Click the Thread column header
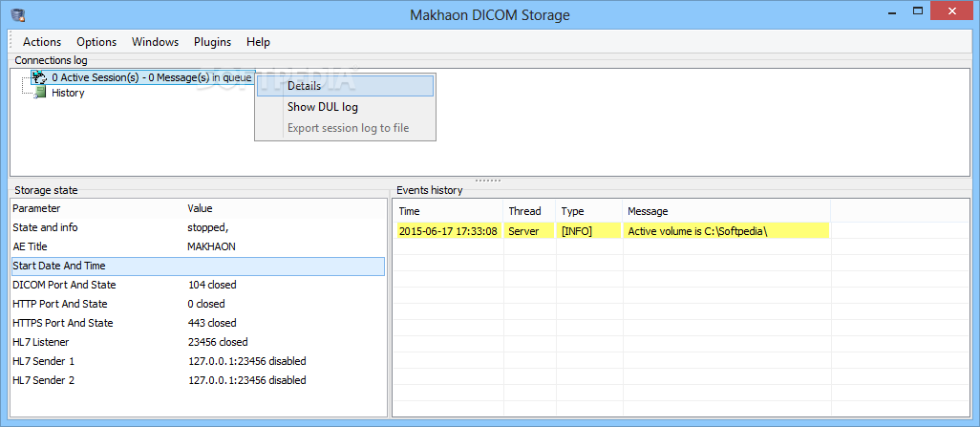 529,211
